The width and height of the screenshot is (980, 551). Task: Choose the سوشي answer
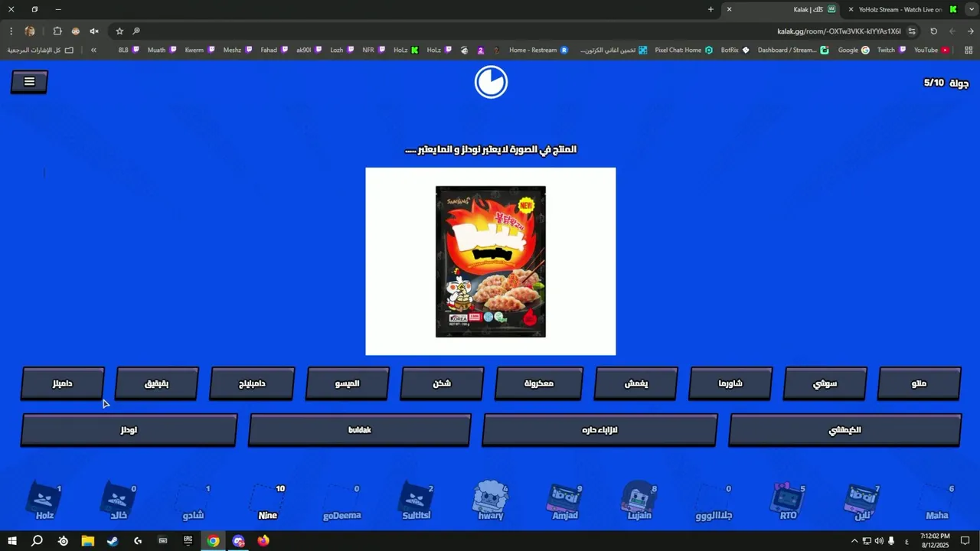click(825, 383)
